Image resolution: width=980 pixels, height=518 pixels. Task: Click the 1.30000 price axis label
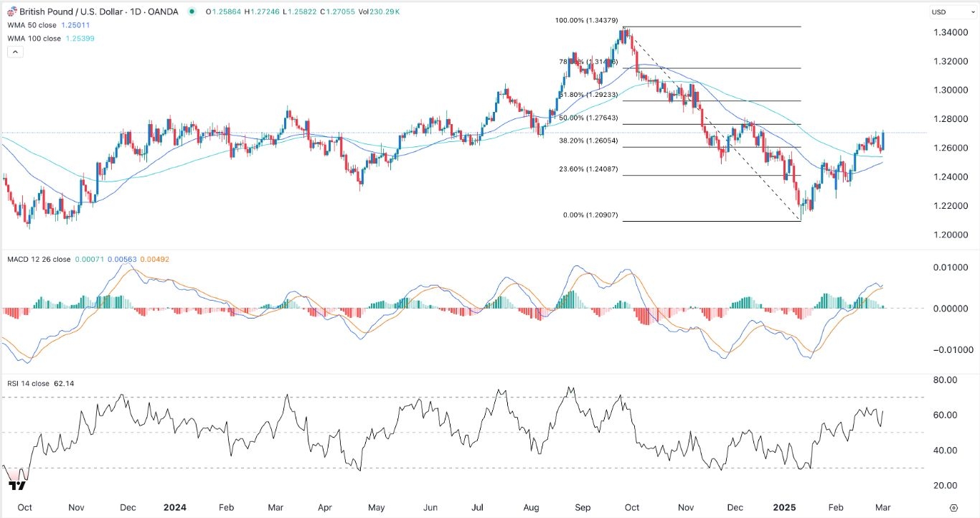[950, 90]
